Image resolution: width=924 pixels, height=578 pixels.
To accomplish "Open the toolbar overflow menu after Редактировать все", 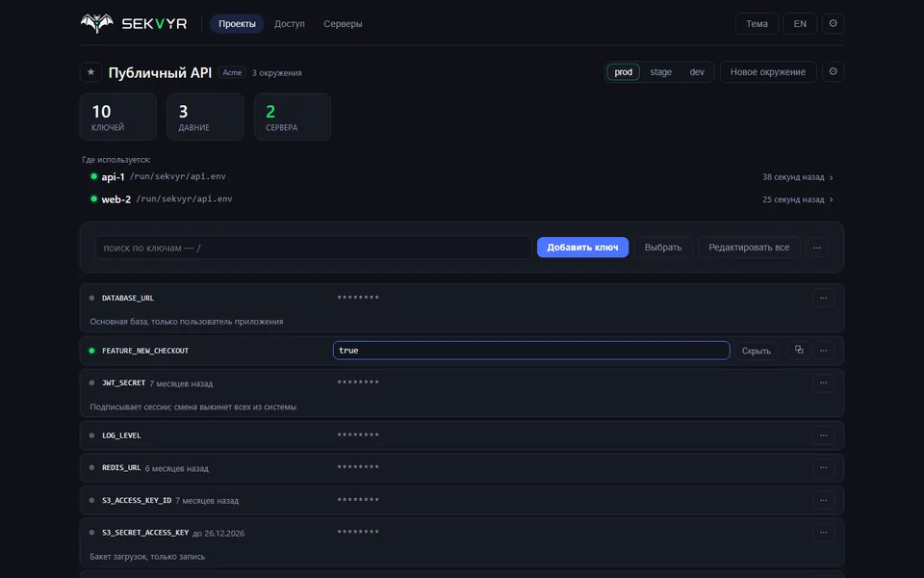I will tap(817, 248).
